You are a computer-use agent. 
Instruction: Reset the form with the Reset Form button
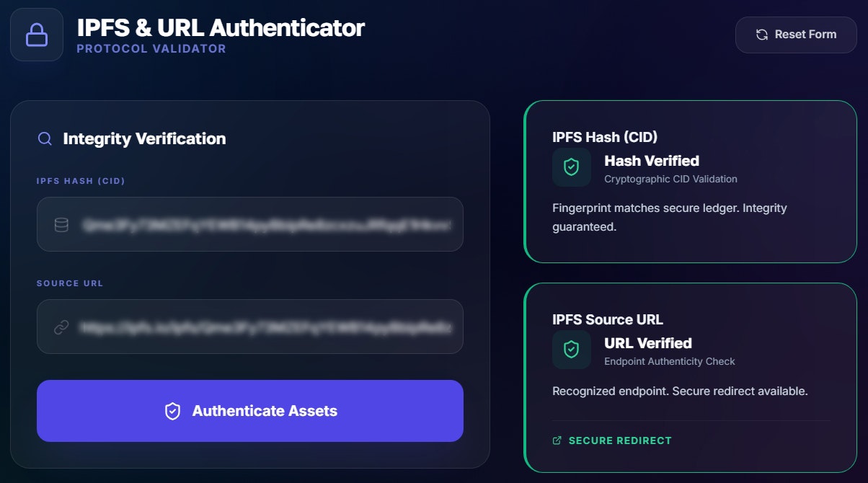796,35
